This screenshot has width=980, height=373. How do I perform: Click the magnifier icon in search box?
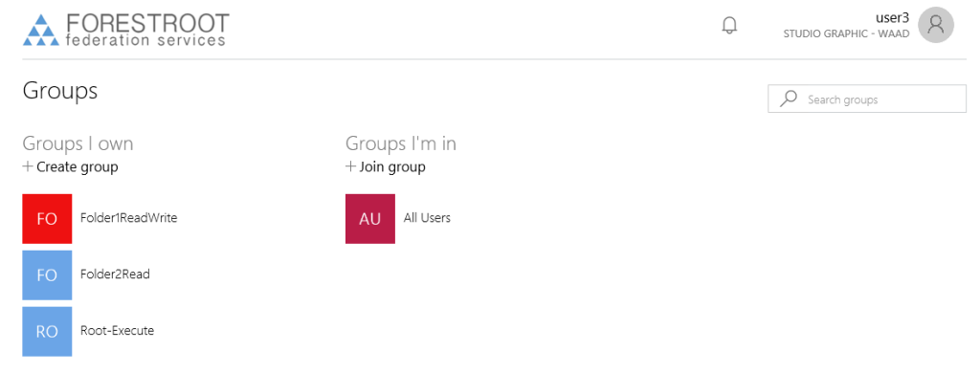[x=789, y=99]
